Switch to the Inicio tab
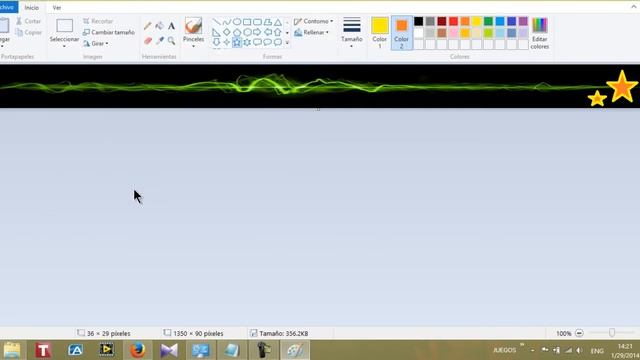This screenshot has width=640, height=360. [31, 8]
